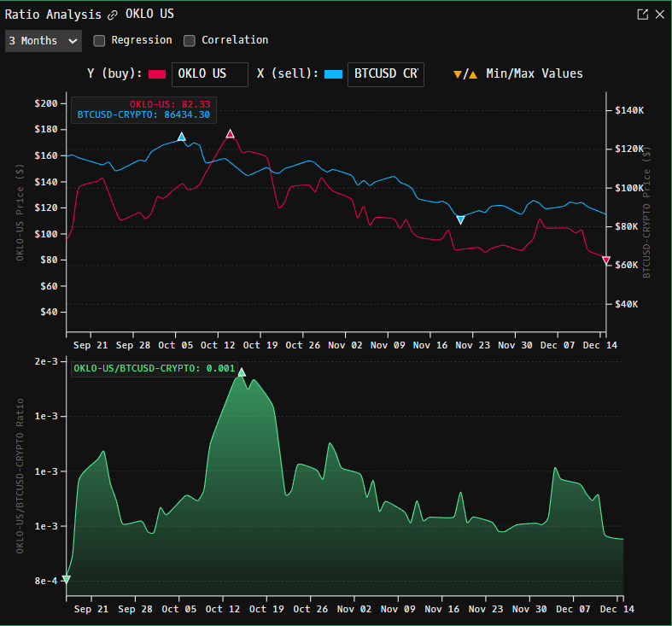Image resolution: width=672 pixels, height=626 pixels.
Task: Click the blue X (sell) color swatch
Action: 333,74
